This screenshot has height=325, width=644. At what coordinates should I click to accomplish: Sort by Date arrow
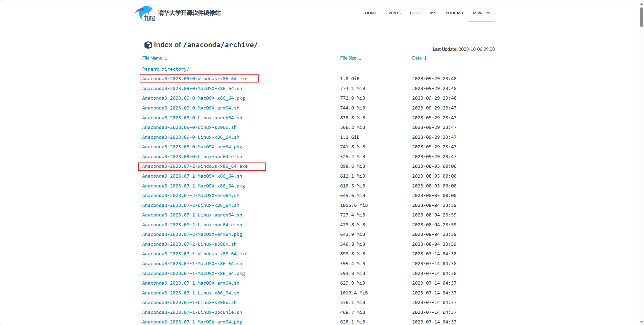coord(426,58)
